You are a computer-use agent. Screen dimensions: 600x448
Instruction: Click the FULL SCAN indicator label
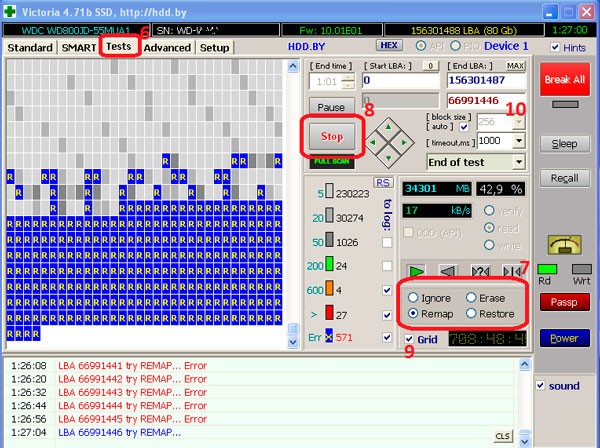pos(331,161)
